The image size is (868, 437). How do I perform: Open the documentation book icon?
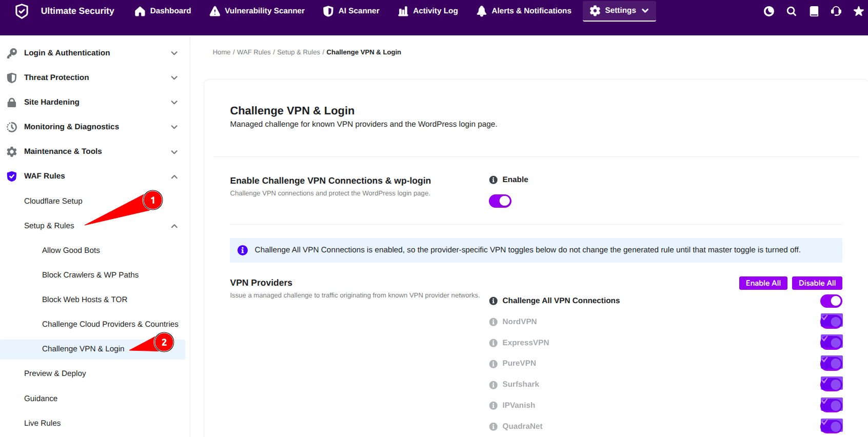(814, 11)
